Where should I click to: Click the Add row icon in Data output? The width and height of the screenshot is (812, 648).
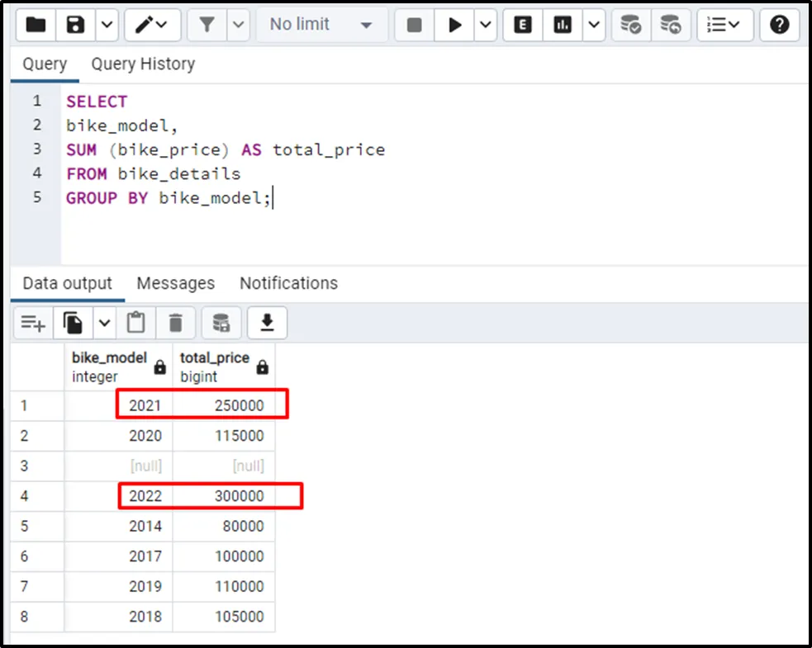tap(33, 323)
